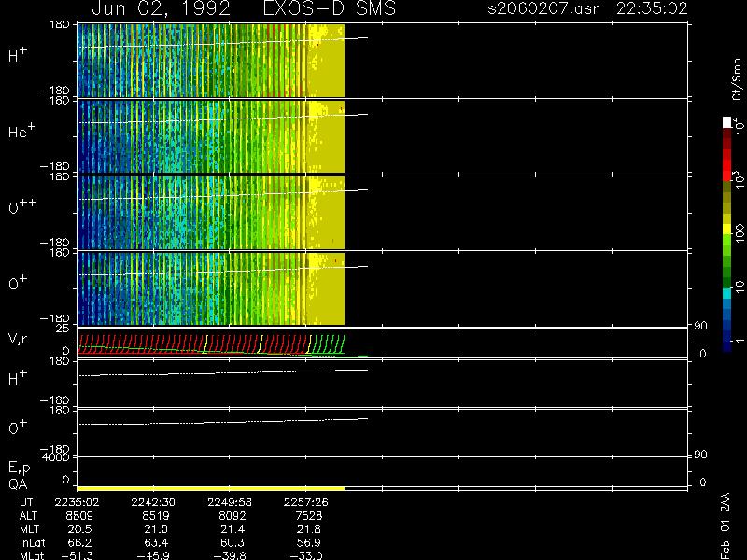Click the 'ALT' row header
The image size is (747, 560).
pos(28,516)
